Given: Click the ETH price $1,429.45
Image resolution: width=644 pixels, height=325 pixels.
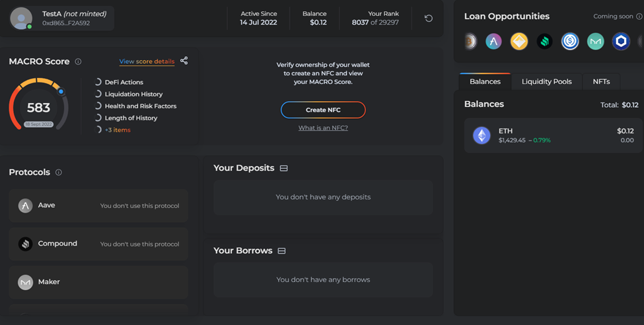Looking at the screenshot, I should point(512,140).
